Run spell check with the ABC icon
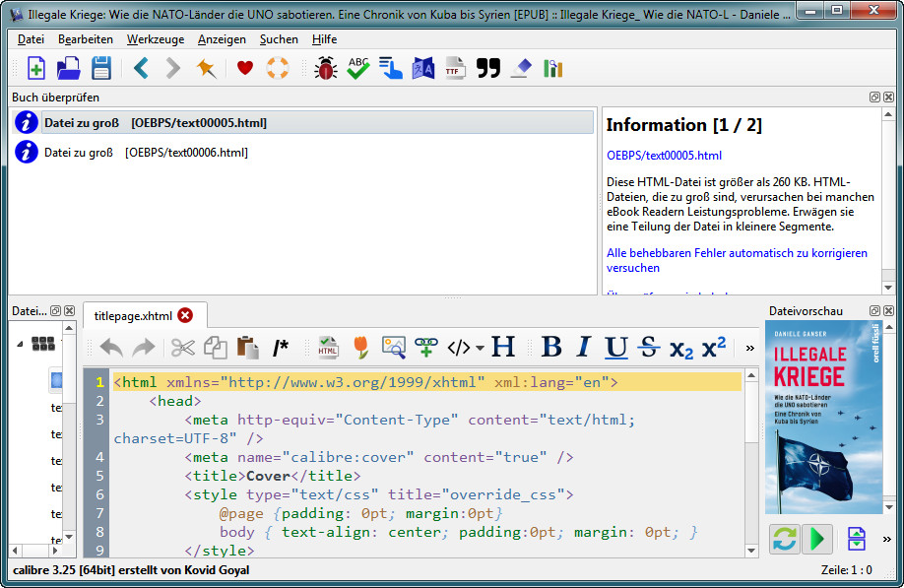The height and width of the screenshot is (588, 904). [357, 68]
